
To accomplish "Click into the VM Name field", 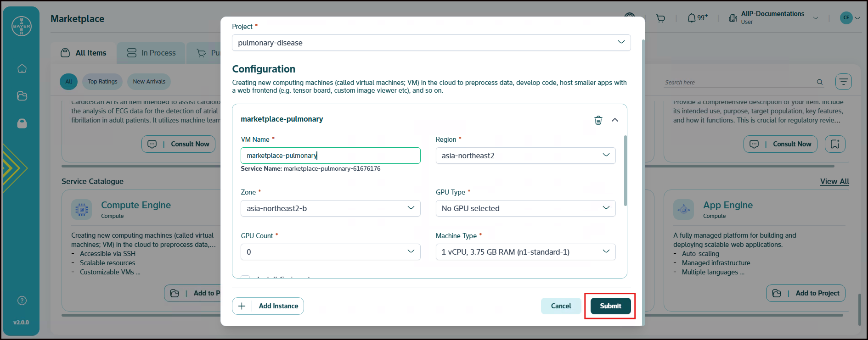I will coord(330,156).
